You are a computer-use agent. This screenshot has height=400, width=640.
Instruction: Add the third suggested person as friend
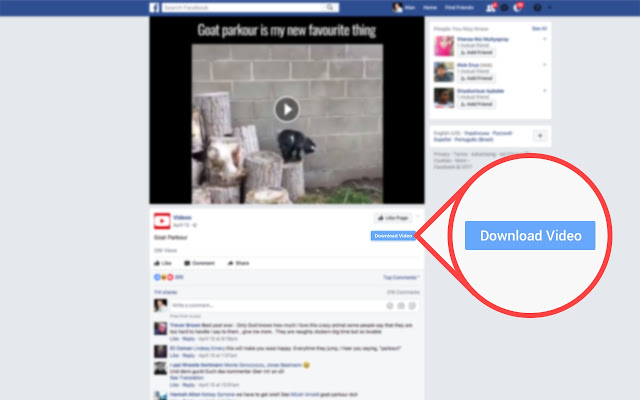pyautogui.click(x=476, y=104)
